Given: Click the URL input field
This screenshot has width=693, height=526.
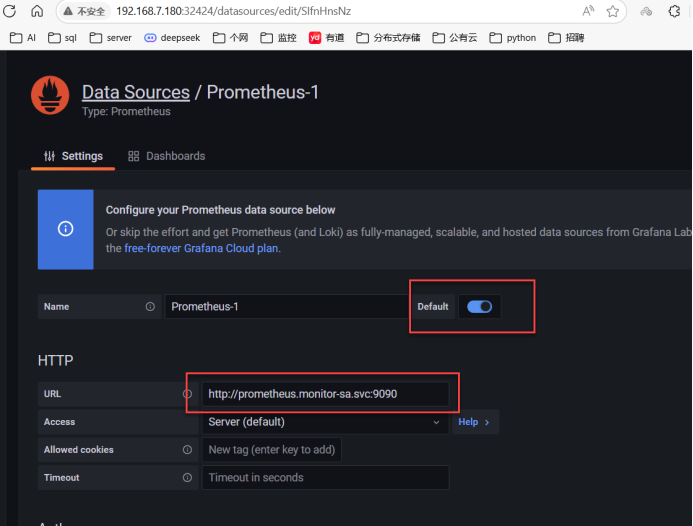Looking at the screenshot, I should pyautogui.click(x=325, y=394).
